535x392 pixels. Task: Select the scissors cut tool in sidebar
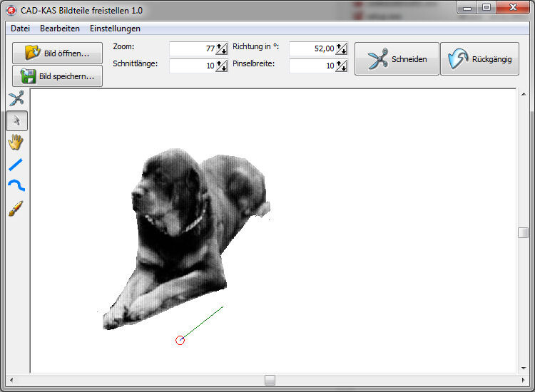(x=16, y=98)
